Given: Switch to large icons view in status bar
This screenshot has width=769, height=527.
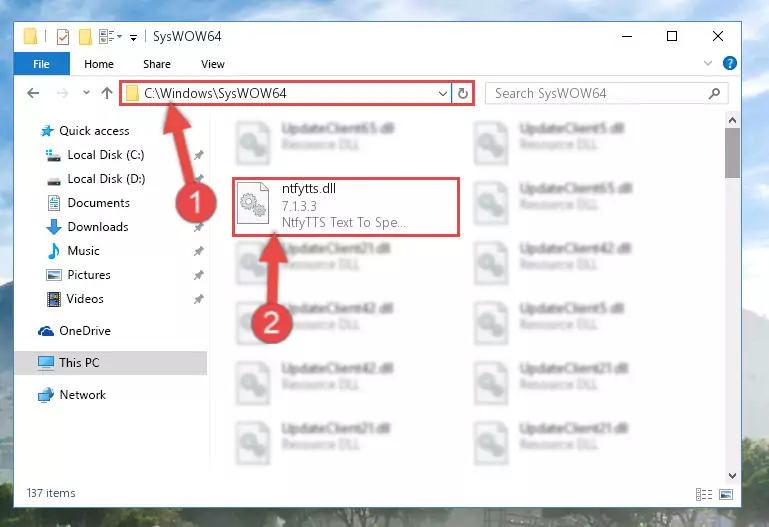Looking at the screenshot, I should (726, 494).
